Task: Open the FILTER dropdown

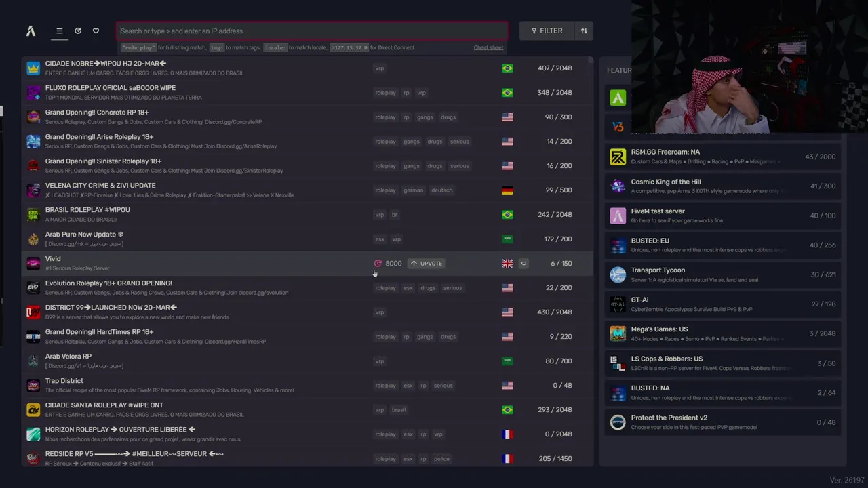Action: [547, 30]
